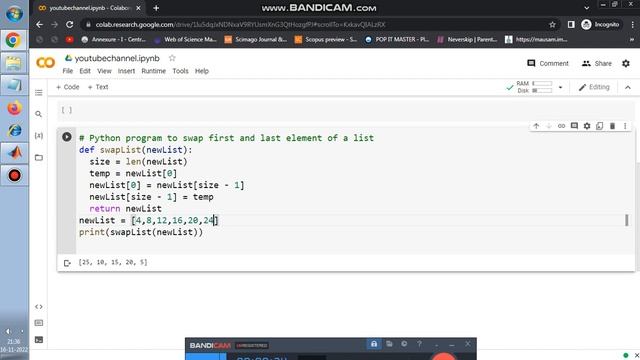Open the Insert menu

point(127,71)
